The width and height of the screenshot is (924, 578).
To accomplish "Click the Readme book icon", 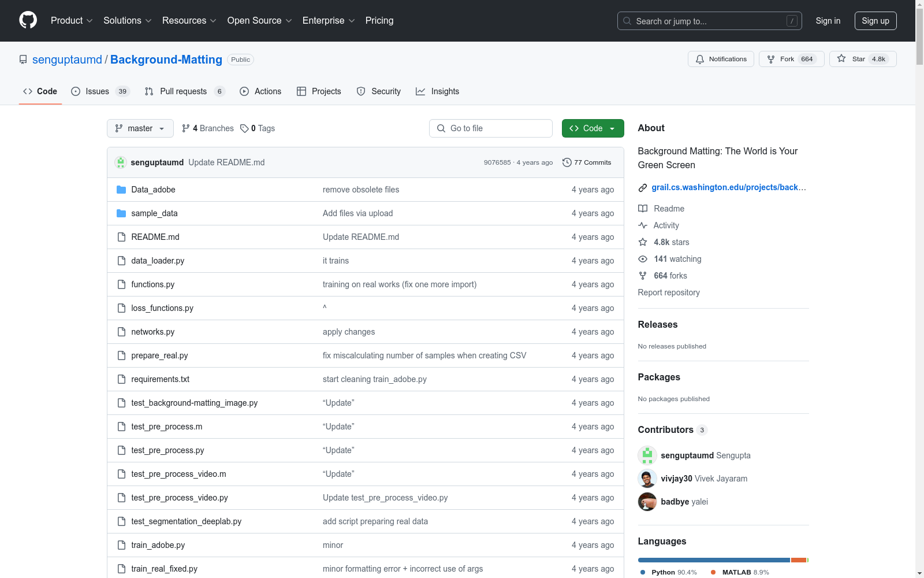I will [x=643, y=209].
